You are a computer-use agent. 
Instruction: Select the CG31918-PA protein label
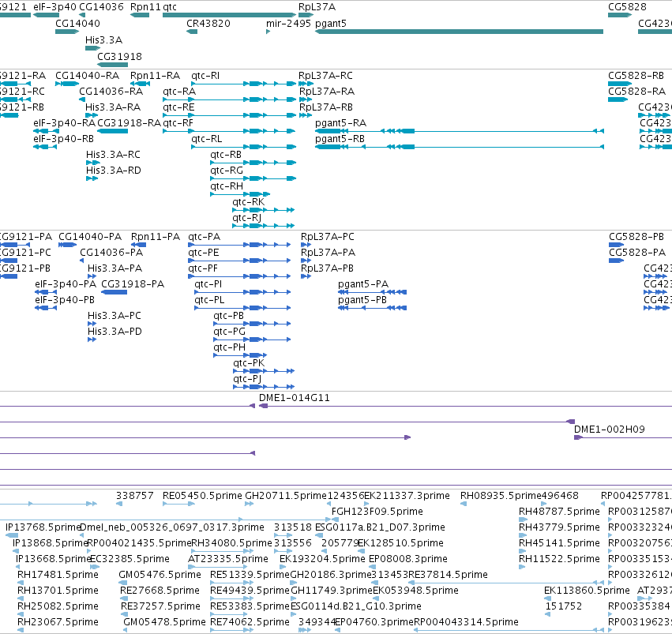133,284
